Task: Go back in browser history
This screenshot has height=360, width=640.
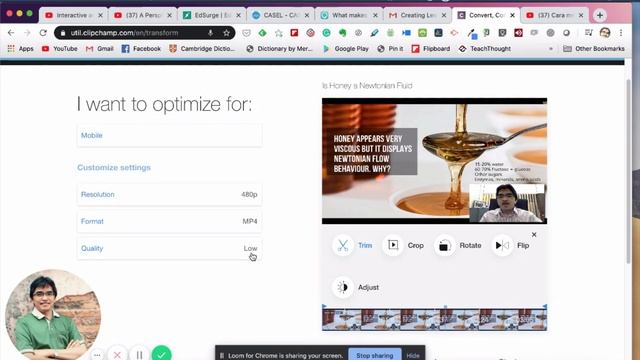Action: pos(11,33)
